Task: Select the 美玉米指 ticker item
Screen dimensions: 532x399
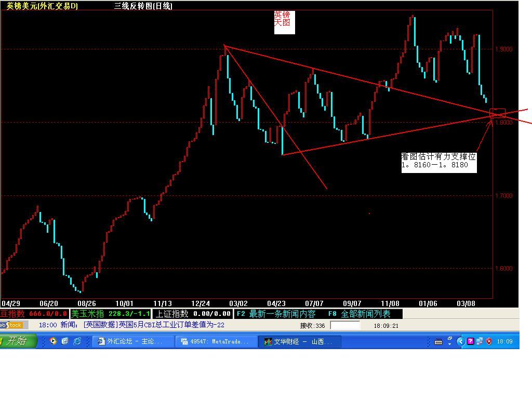Action: [111, 314]
